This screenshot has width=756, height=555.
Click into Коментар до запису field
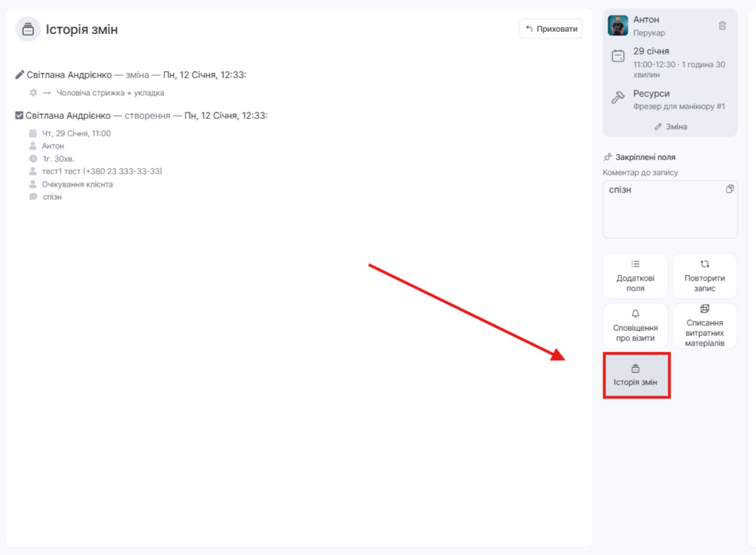pyautogui.click(x=670, y=209)
